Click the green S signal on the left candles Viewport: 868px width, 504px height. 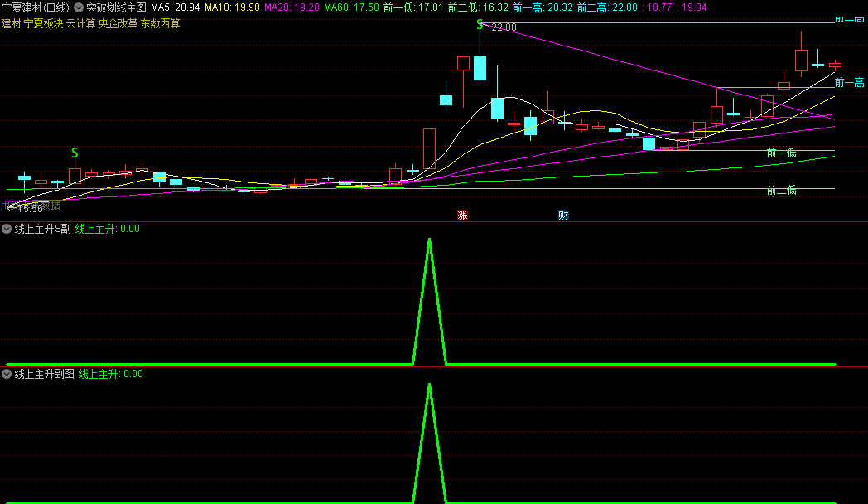pyautogui.click(x=75, y=153)
